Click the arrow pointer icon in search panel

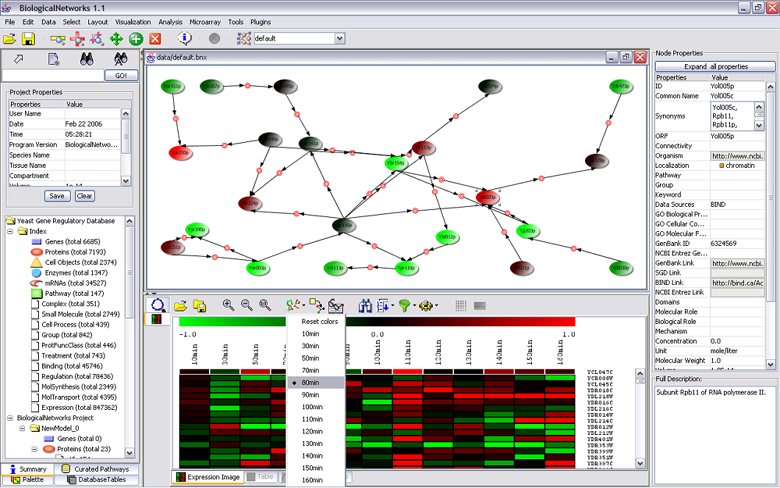click(18, 59)
